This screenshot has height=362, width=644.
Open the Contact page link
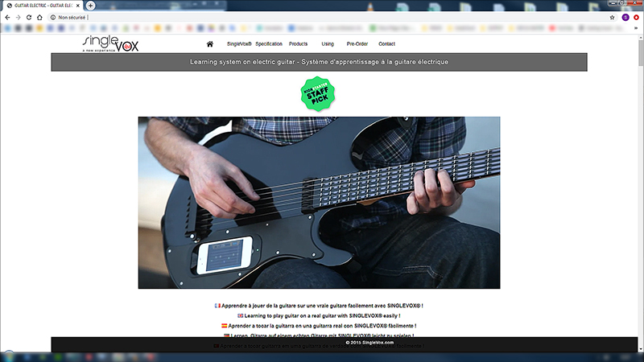click(x=386, y=44)
